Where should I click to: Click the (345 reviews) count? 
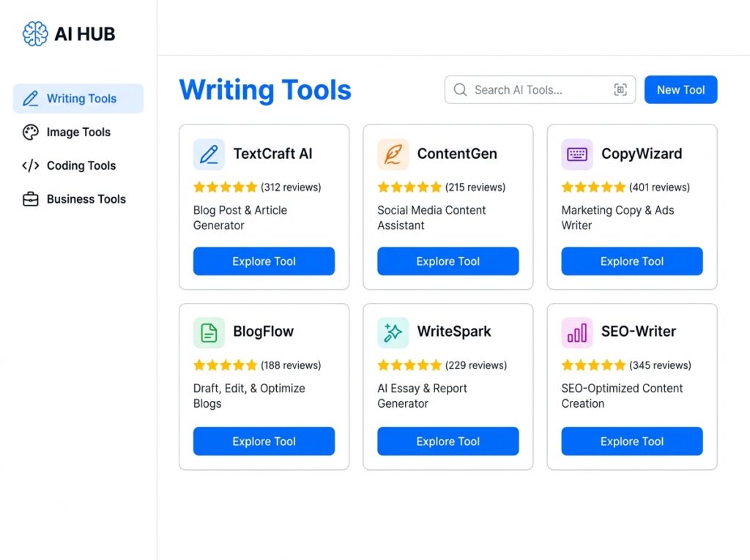(x=660, y=365)
